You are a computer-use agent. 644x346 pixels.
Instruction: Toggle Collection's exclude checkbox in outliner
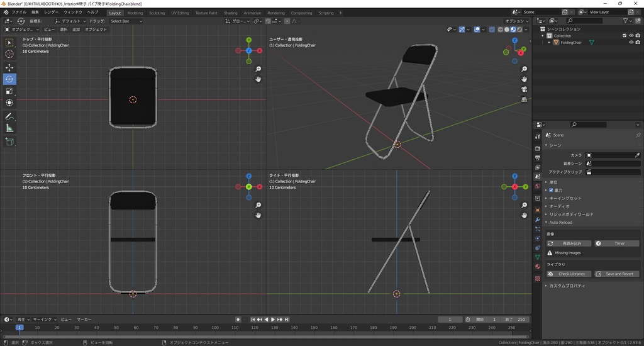tap(625, 36)
